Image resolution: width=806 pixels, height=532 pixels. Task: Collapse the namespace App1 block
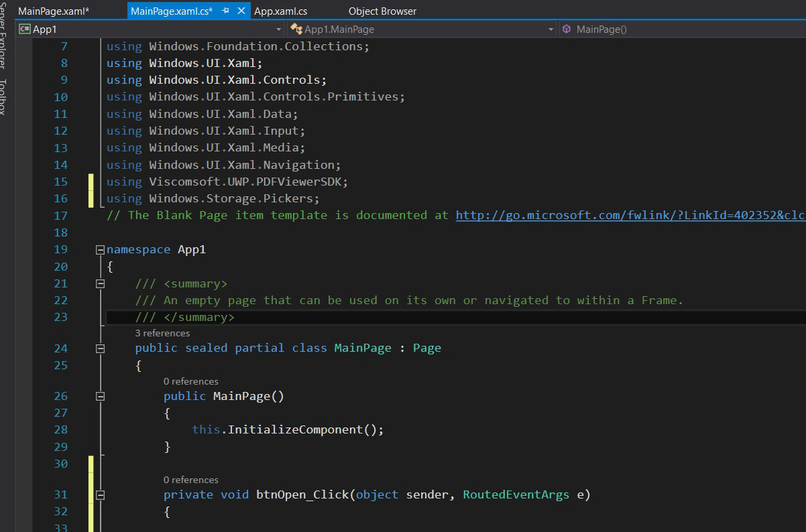click(x=101, y=250)
